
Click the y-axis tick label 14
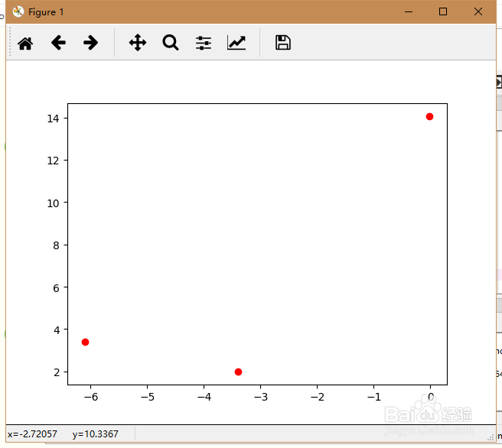pyautogui.click(x=53, y=118)
